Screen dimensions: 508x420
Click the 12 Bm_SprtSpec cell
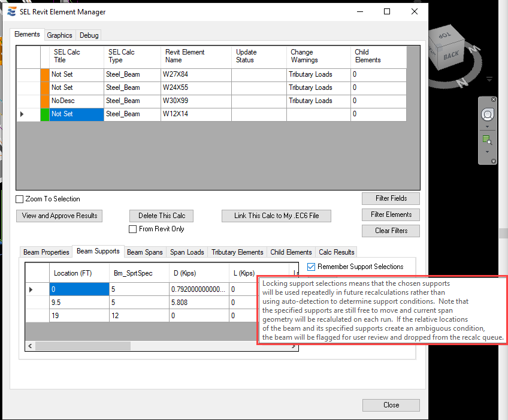coord(139,316)
